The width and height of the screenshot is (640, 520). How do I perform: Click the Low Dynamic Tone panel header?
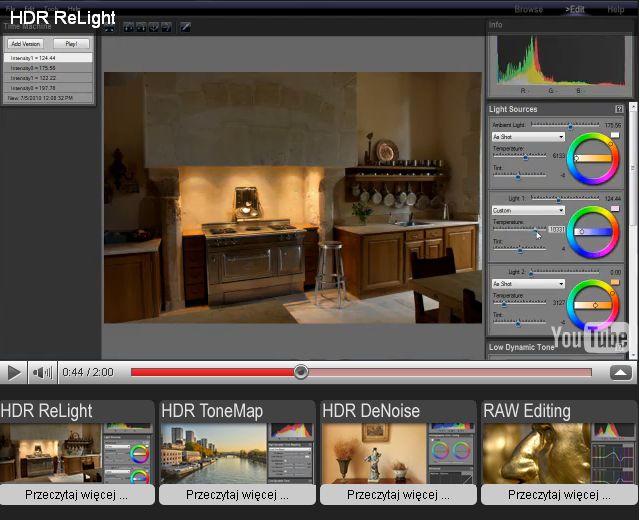pyautogui.click(x=522, y=347)
